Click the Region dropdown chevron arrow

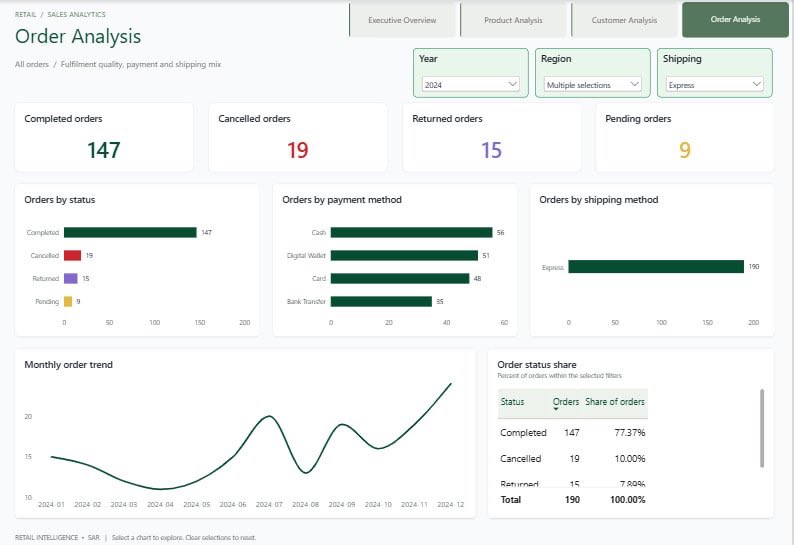634,84
